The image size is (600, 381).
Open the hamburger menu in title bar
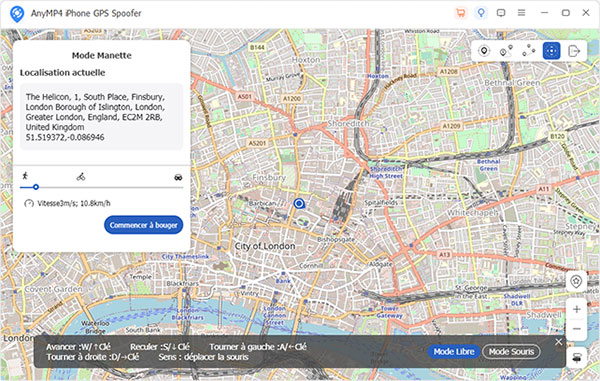521,13
